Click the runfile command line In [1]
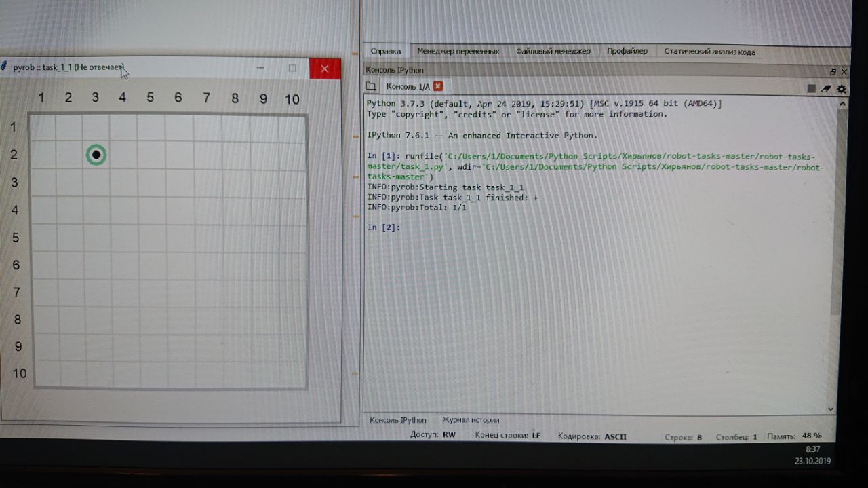 tap(595, 166)
